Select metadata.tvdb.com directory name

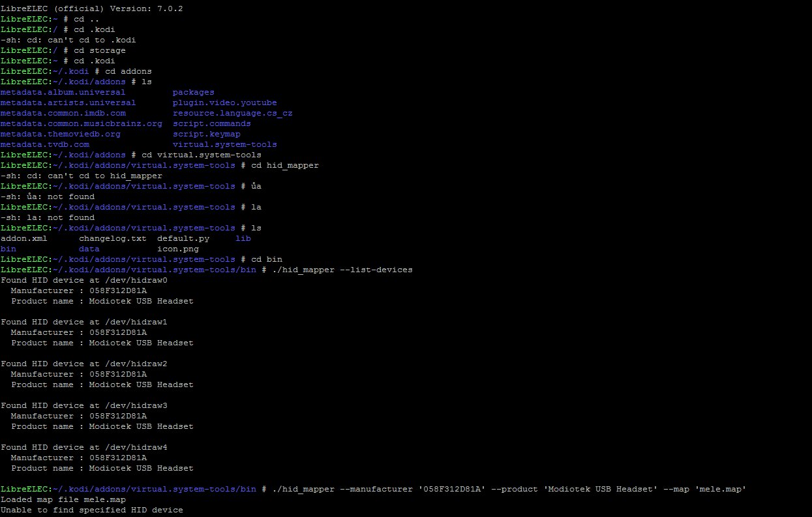click(x=44, y=144)
